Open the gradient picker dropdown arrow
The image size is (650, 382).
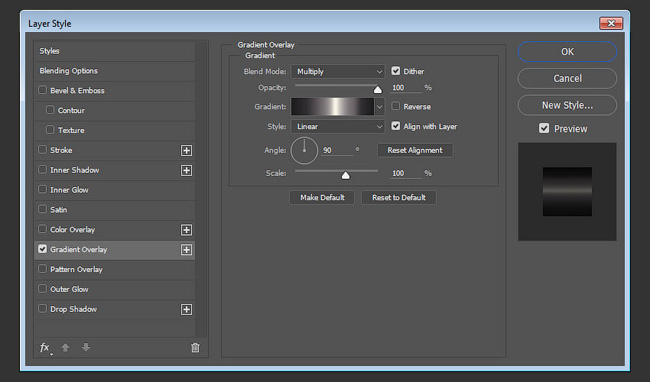coord(379,107)
